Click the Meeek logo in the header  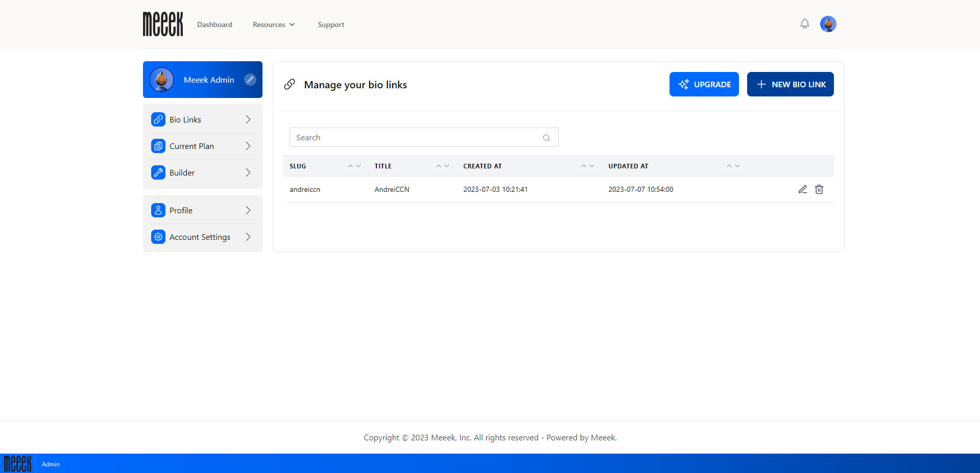click(x=162, y=23)
